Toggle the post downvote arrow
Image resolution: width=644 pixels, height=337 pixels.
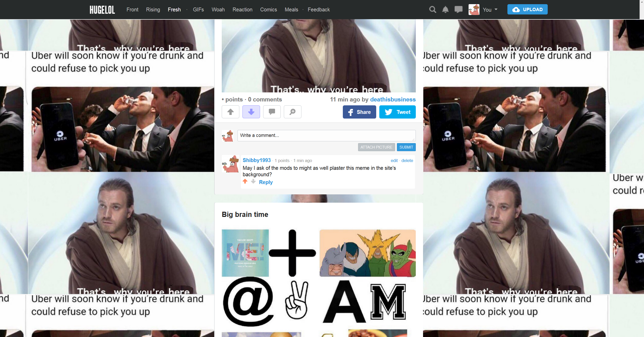pos(251,112)
